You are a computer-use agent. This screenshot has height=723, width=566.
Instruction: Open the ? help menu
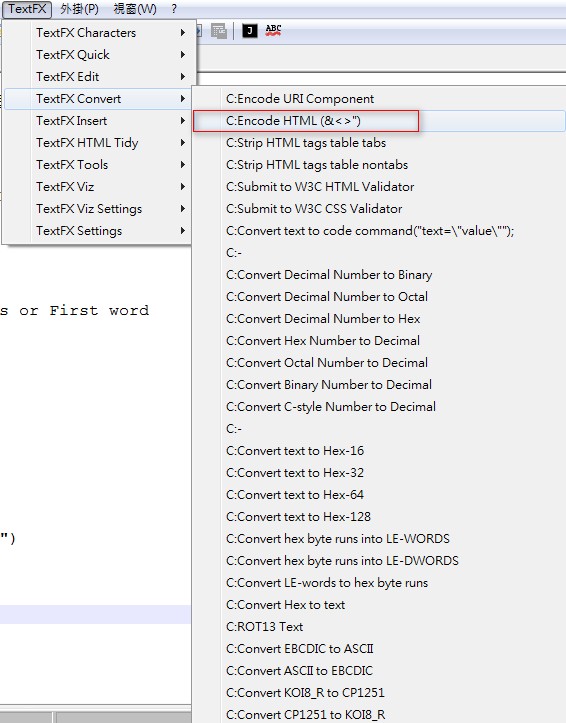coord(174,9)
